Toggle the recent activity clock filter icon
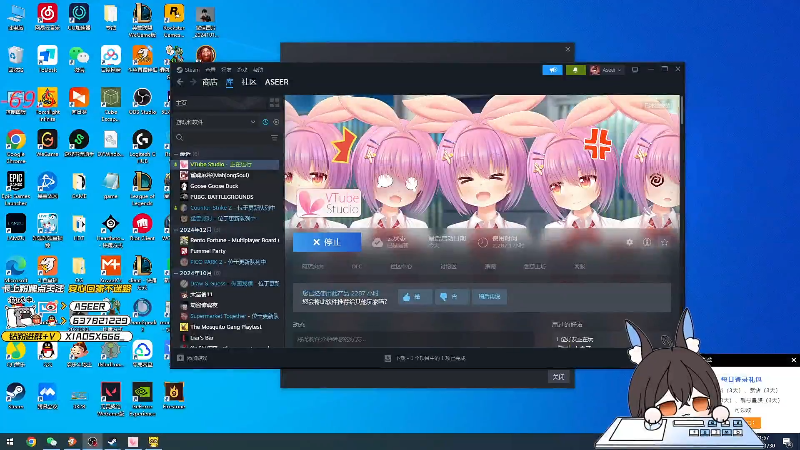This screenshot has height=450, width=800. [265, 122]
